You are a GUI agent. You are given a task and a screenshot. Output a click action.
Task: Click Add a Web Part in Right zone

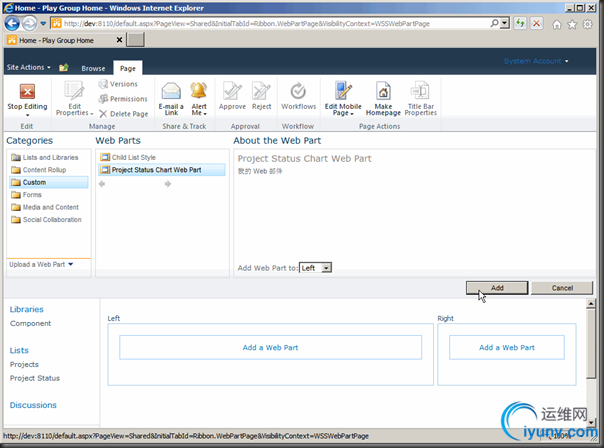(507, 347)
